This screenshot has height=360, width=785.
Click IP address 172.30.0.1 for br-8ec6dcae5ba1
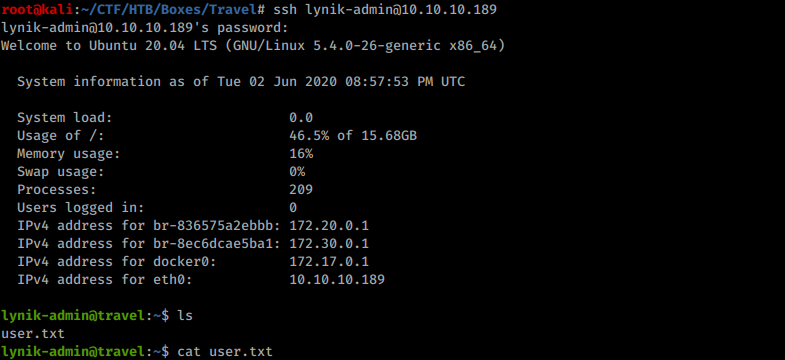click(x=329, y=244)
